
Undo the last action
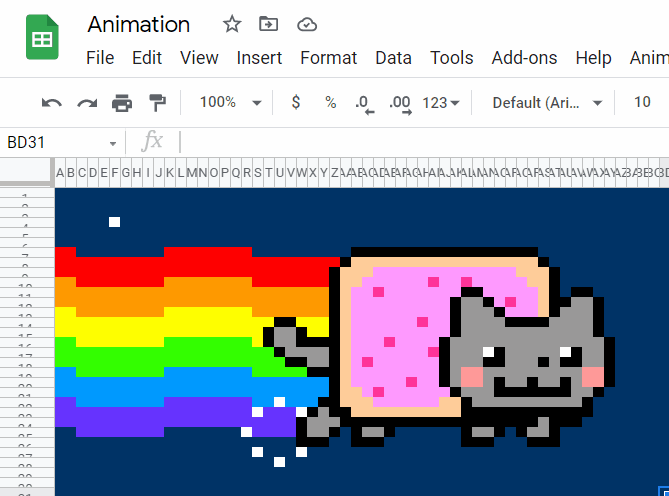[x=52, y=103]
